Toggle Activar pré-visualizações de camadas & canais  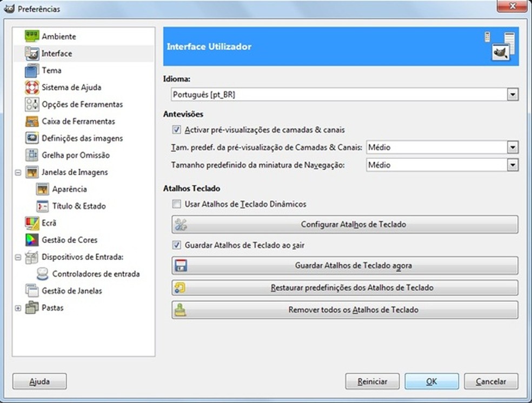176,130
